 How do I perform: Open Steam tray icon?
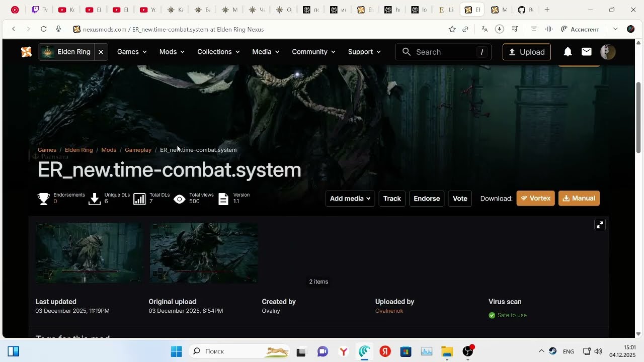(553, 351)
